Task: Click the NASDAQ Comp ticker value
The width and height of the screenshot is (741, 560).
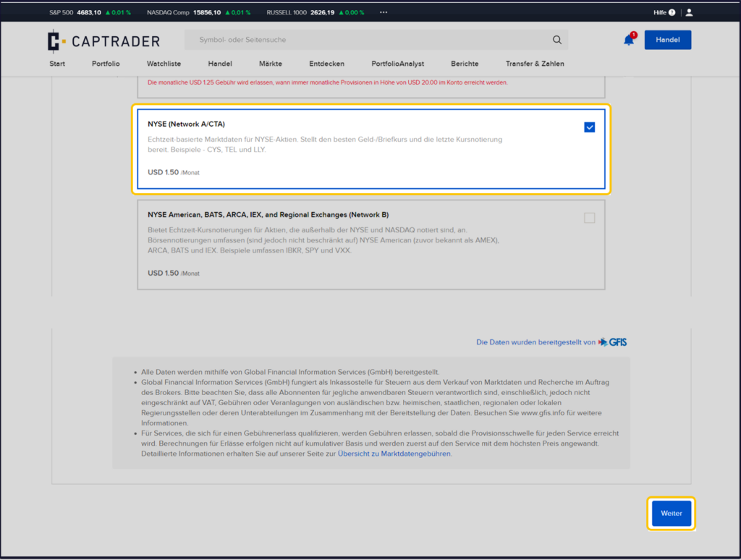Action: (206, 13)
